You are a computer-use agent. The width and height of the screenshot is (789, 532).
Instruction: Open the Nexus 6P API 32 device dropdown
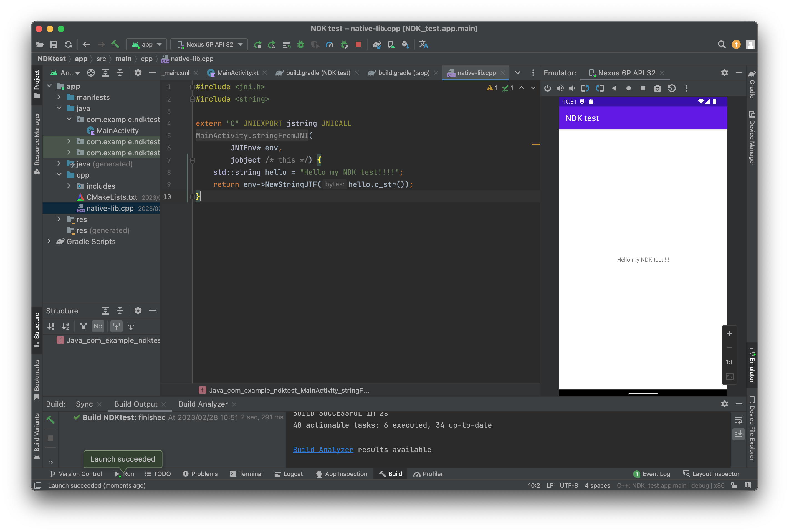(x=209, y=44)
